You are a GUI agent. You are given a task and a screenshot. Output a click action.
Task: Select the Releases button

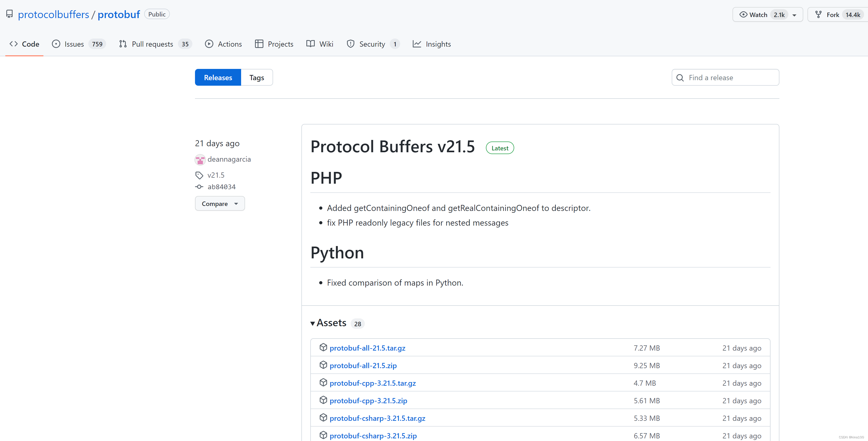(x=218, y=78)
